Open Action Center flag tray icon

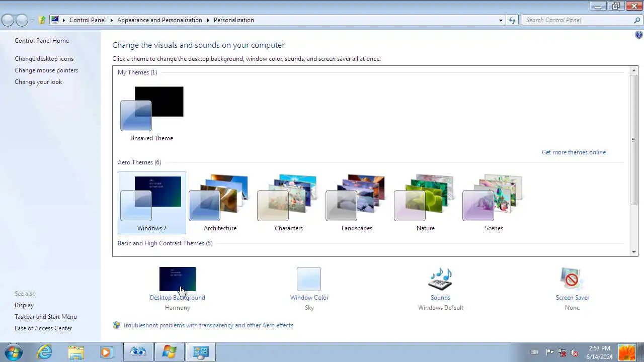tap(549, 352)
